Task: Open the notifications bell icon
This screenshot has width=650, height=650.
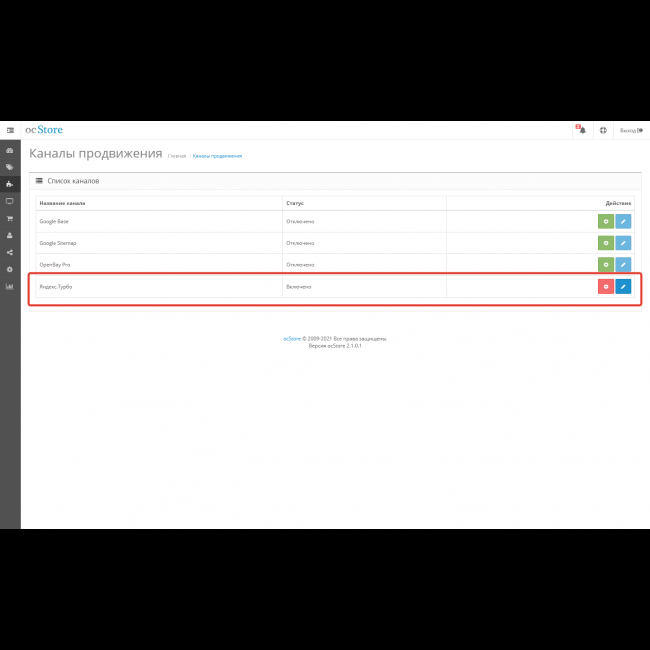Action: [580, 130]
